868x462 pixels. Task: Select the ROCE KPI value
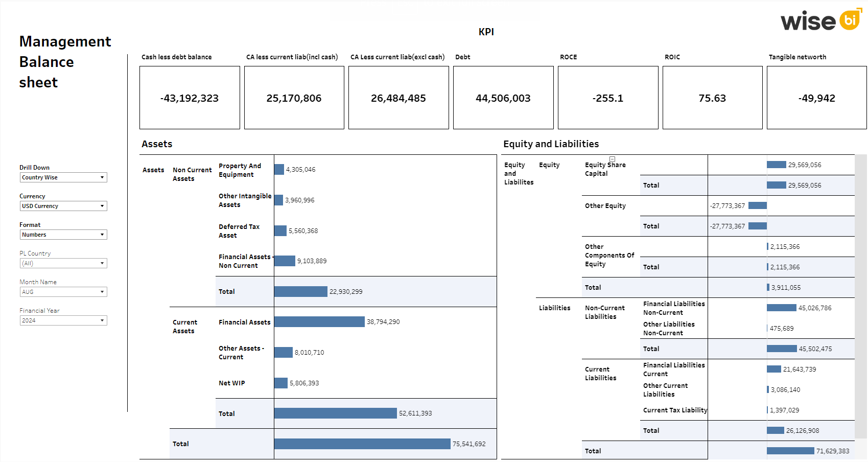click(607, 98)
